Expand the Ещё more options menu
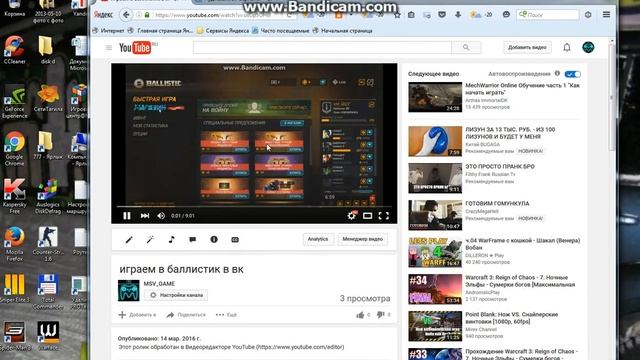This screenshot has height=360, width=640. 227,315
